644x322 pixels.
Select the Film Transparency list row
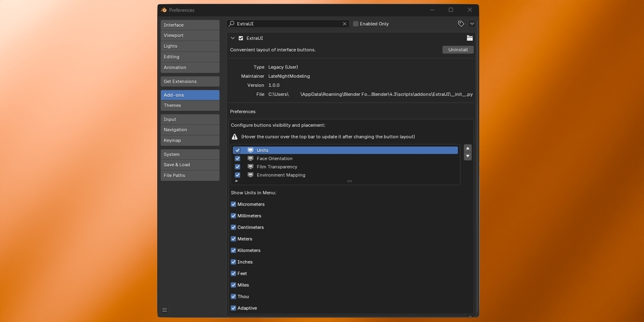coord(346,167)
